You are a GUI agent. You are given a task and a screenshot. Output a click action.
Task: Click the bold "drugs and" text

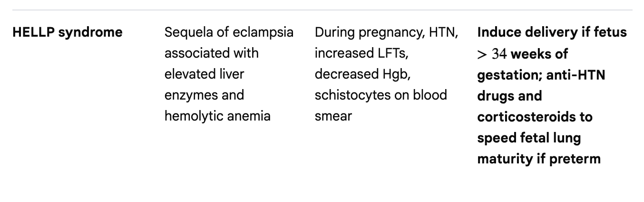[509, 96]
